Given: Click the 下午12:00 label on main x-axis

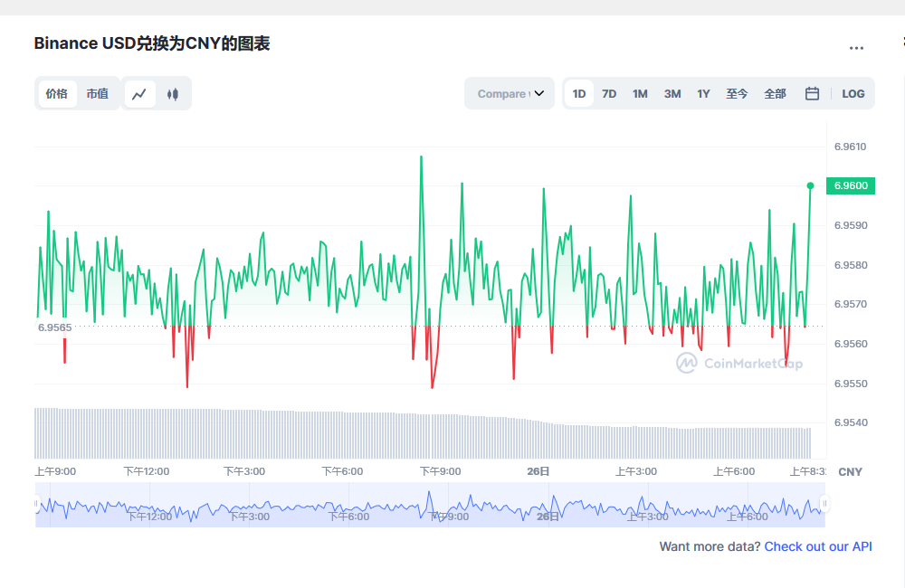Looking at the screenshot, I should [x=147, y=471].
